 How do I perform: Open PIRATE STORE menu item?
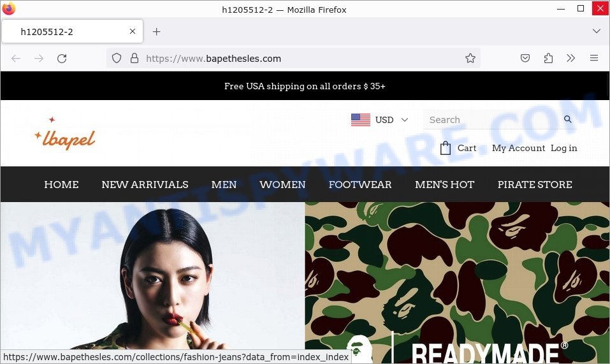pos(535,184)
